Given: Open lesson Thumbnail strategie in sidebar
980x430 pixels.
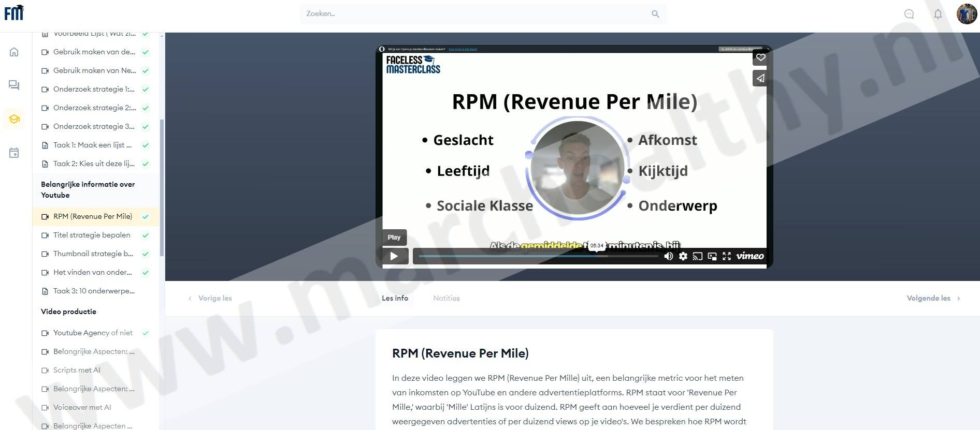Looking at the screenshot, I should tap(93, 254).
